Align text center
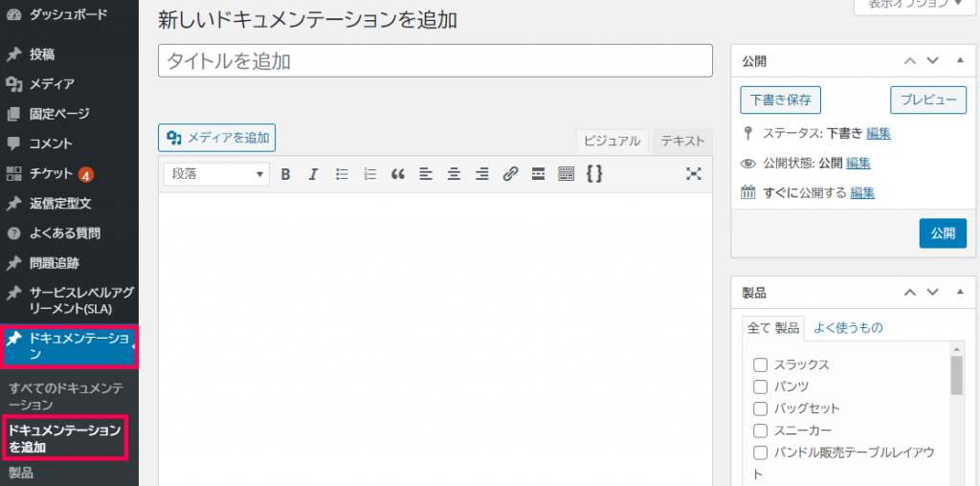The width and height of the screenshot is (980, 486). (x=454, y=174)
